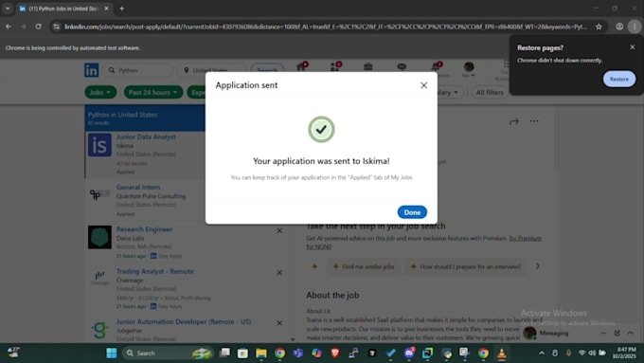Click the Done button in the dialog
Screen dimensions: 644x363
pos(412,212)
